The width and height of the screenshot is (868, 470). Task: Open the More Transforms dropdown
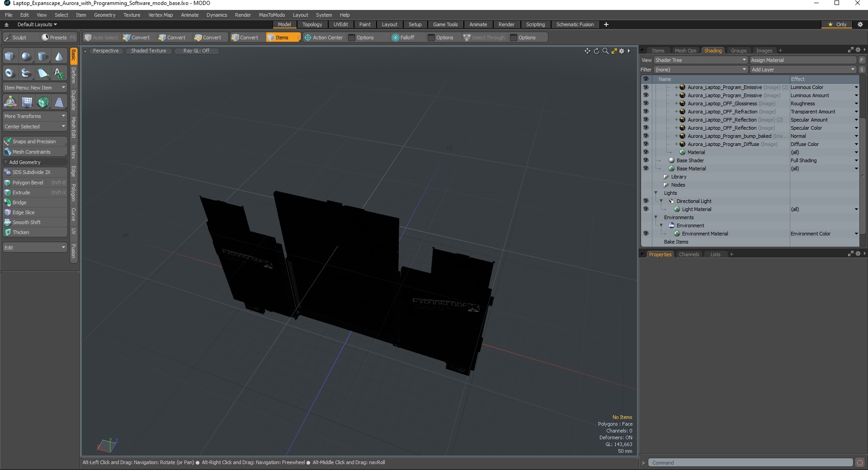[x=35, y=116]
